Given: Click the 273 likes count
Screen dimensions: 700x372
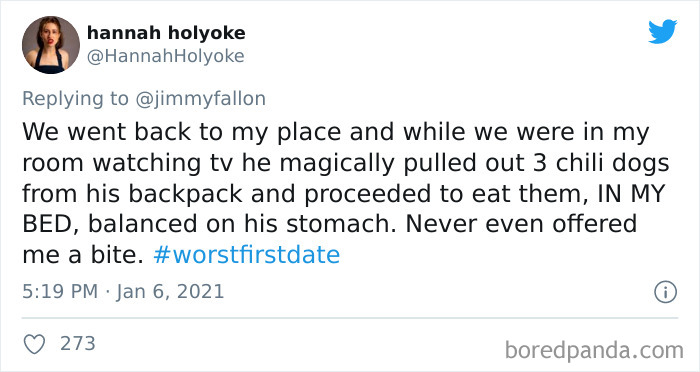Looking at the screenshot, I should pos(78,343).
